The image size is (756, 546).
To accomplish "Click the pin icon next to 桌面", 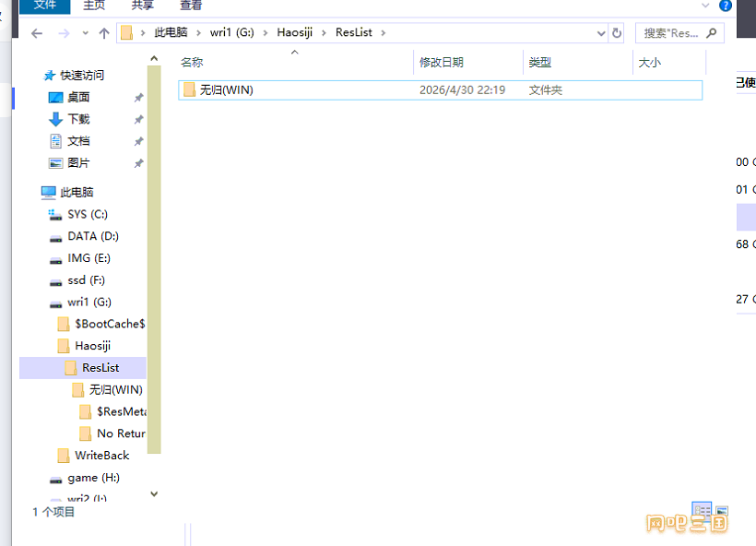I will pyautogui.click(x=139, y=98).
